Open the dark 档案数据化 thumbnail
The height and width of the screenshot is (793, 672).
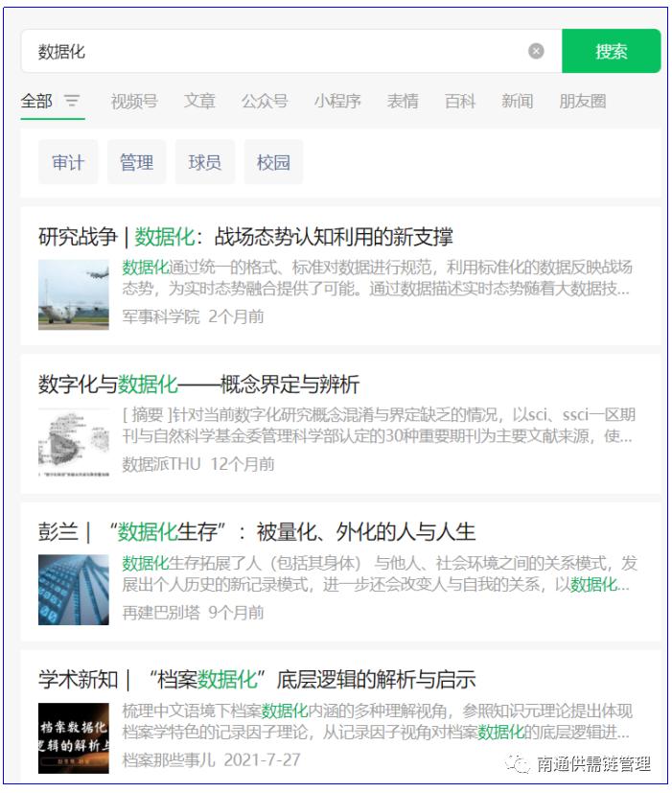[74, 738]
